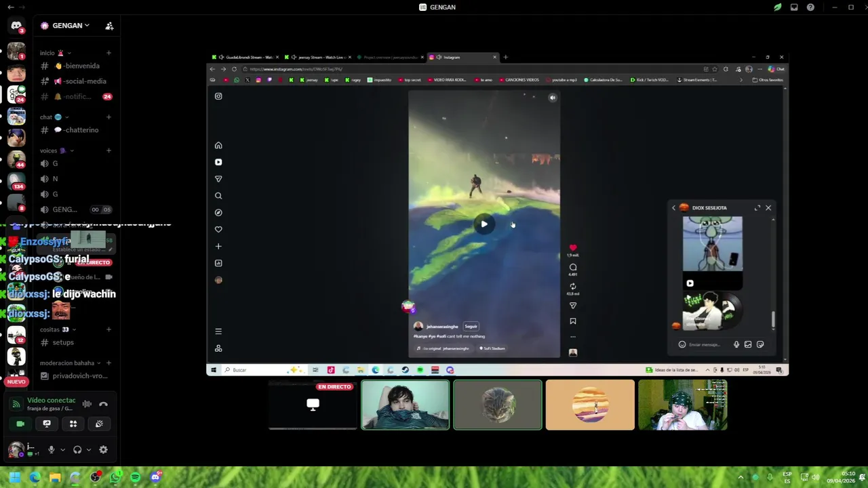Click Seguir to follow jehanserasinghe
Viewport: 868px width, 488px height.
[471, 326]
